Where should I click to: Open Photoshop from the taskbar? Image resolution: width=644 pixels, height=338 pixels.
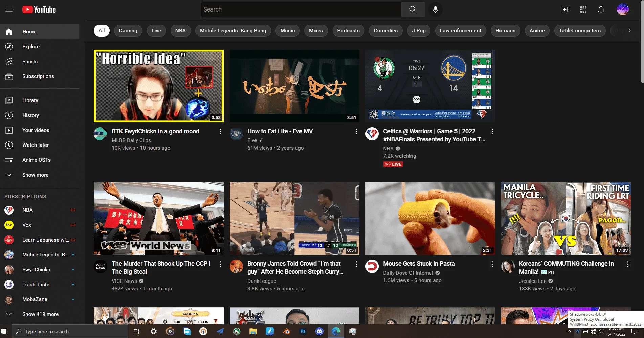click(x=303, y=331)
